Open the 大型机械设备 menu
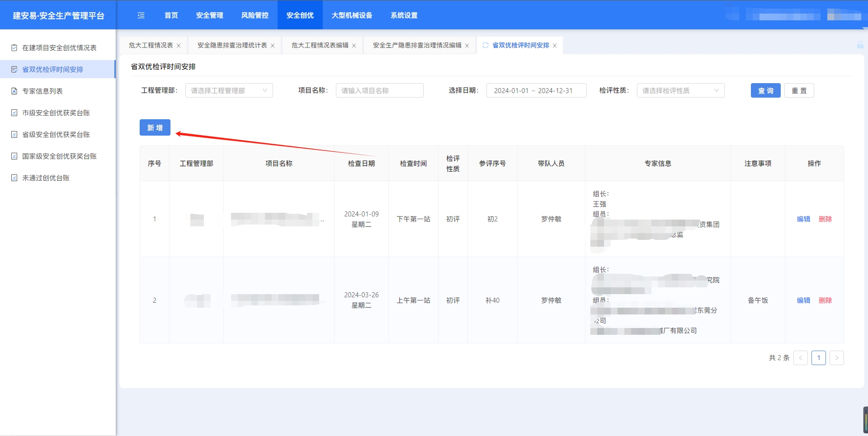Screen dimensions: 868x436 tap(352, 15)
